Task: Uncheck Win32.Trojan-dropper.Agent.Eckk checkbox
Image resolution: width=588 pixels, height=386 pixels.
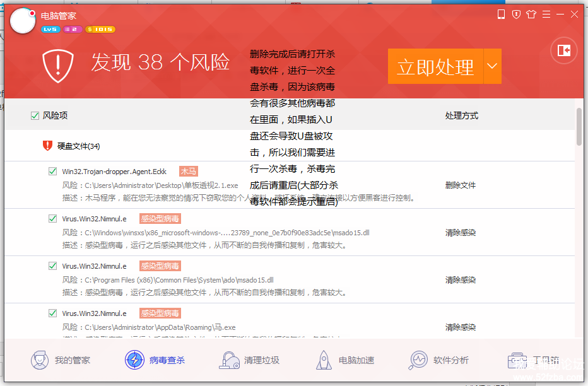Action: [52, 172]
